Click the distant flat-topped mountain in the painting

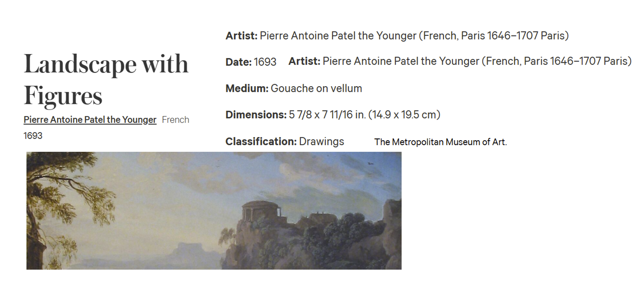(189, 250)
